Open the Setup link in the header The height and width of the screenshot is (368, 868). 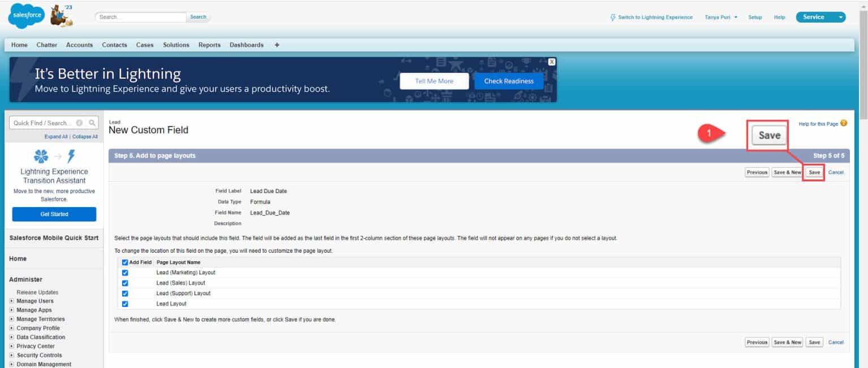[755, 17]
